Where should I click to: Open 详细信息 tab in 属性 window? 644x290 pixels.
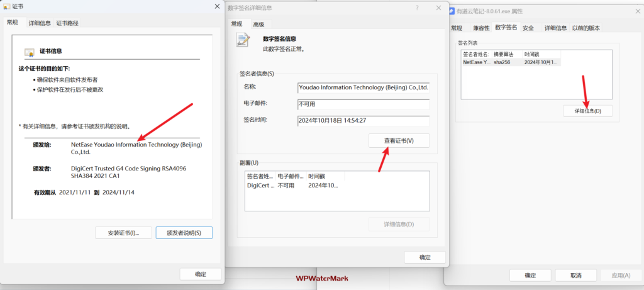tap(556, 28)
